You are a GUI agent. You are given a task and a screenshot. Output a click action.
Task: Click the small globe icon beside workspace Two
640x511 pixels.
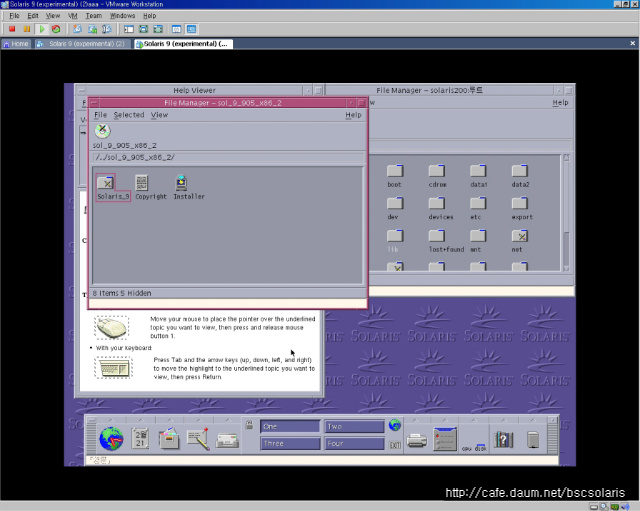pyautogui.click(x=395, y=425)
